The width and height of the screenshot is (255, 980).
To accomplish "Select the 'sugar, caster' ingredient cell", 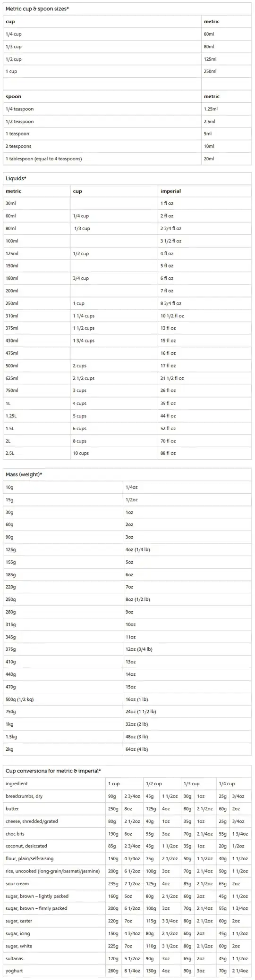I will [54, 921].
